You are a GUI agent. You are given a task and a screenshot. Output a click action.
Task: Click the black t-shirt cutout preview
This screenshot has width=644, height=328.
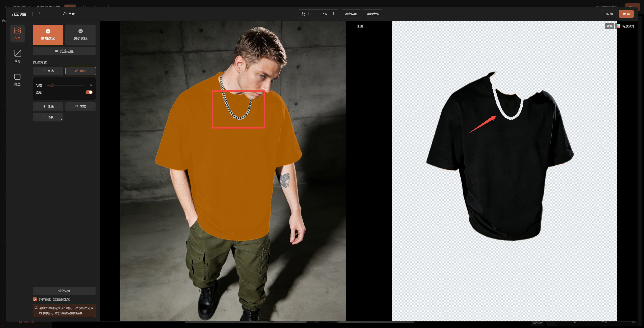(500, 156)
